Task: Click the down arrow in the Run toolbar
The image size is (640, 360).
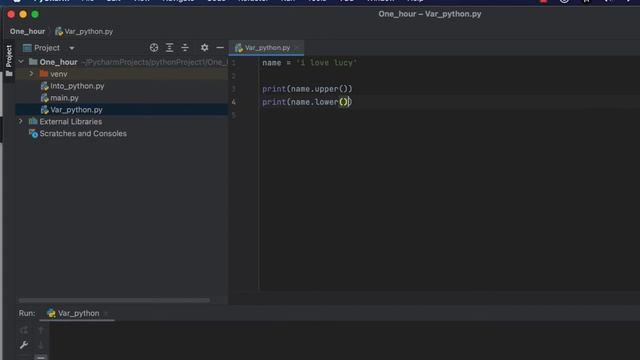Action: click(41, 345)
